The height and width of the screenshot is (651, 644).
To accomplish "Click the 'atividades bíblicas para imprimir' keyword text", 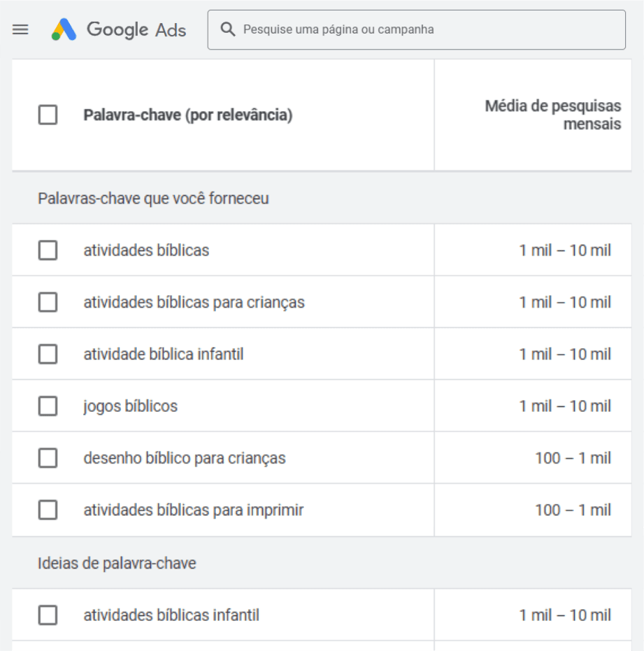I will (x=193, y=510).
